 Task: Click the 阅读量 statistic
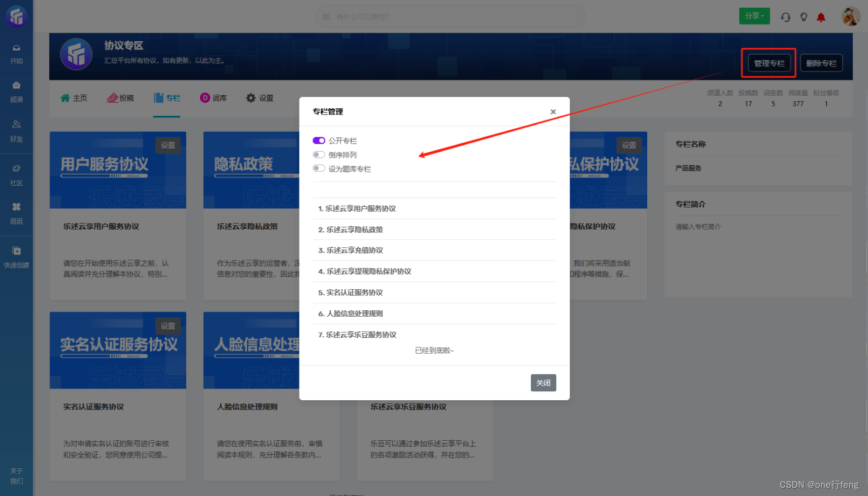coord(798,98)
